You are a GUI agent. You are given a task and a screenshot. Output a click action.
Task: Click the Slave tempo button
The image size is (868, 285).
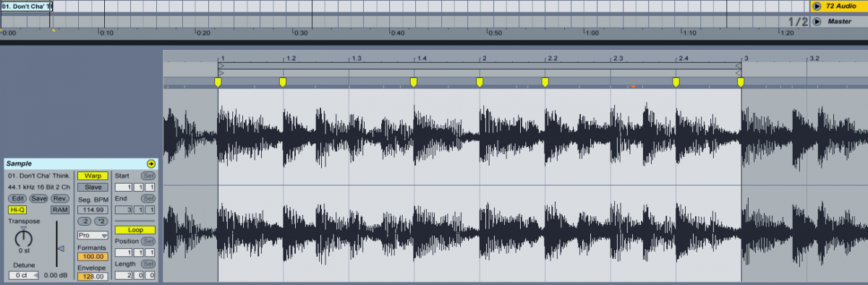(93, 187)
